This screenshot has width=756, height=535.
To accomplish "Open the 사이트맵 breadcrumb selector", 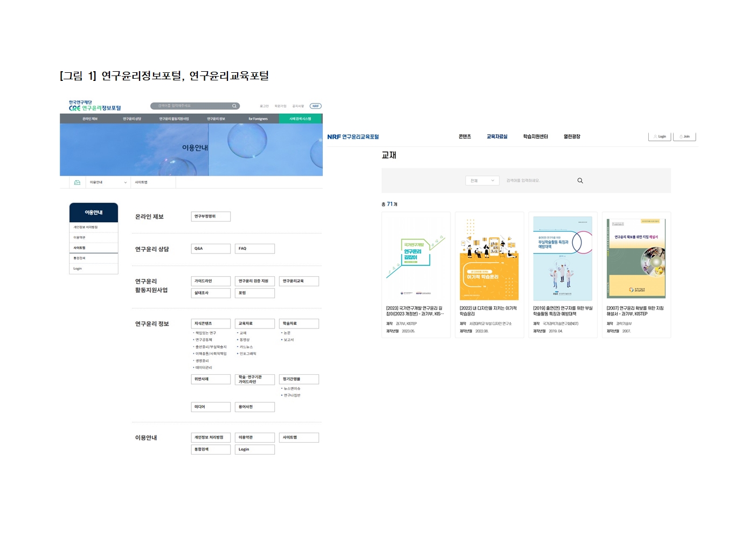I will (154, 182).
